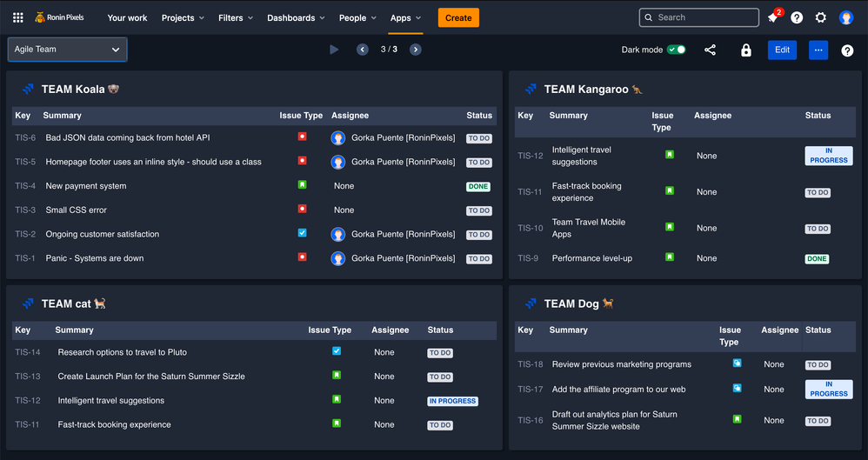Viewport: 868px width, 460px height.
Task: Open issue key TIS-10 in Kangaroo
Action: click(531, 228)
